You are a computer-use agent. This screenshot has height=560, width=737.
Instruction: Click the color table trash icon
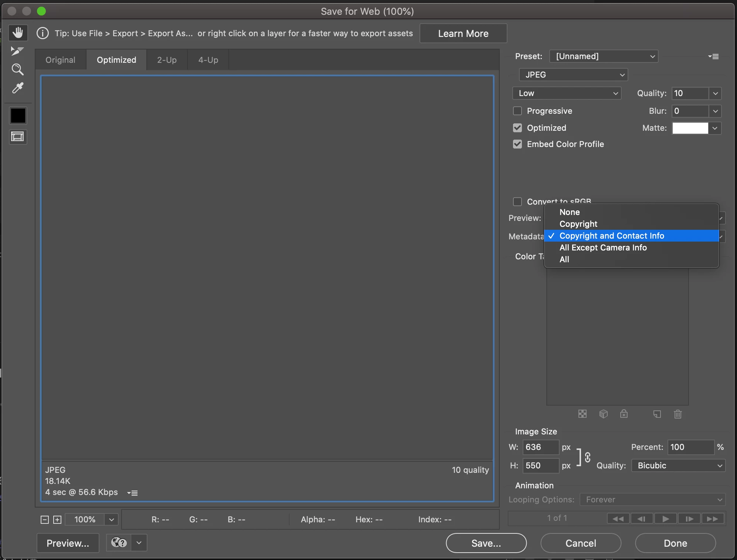677,414
